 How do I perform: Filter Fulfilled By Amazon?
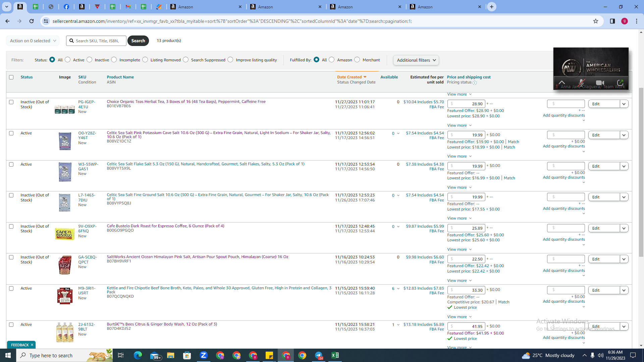coord(332,60)
